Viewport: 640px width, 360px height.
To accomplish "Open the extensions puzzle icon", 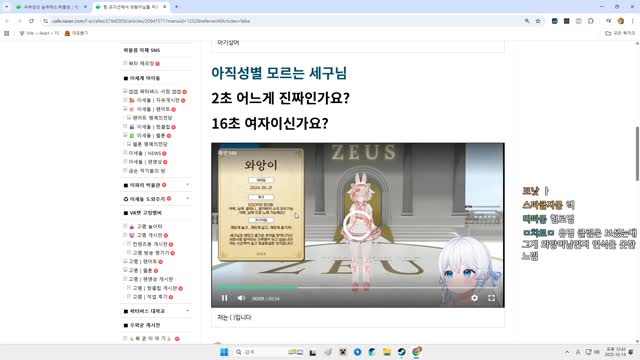I will [x=591, y=21].
